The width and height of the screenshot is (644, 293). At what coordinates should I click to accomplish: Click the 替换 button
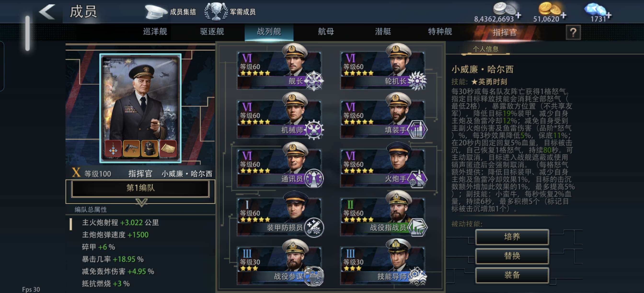click(512, 256)
